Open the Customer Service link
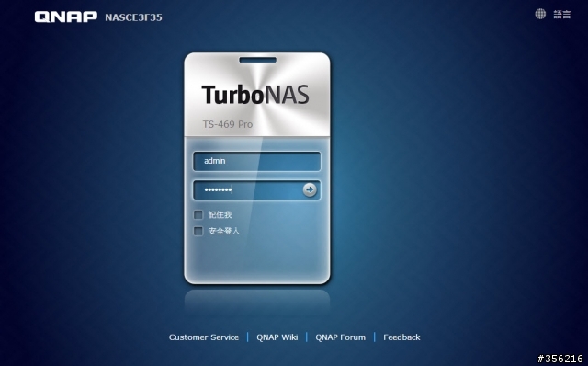588x366 pixels. pyautogui.click(x=204, y=337)
